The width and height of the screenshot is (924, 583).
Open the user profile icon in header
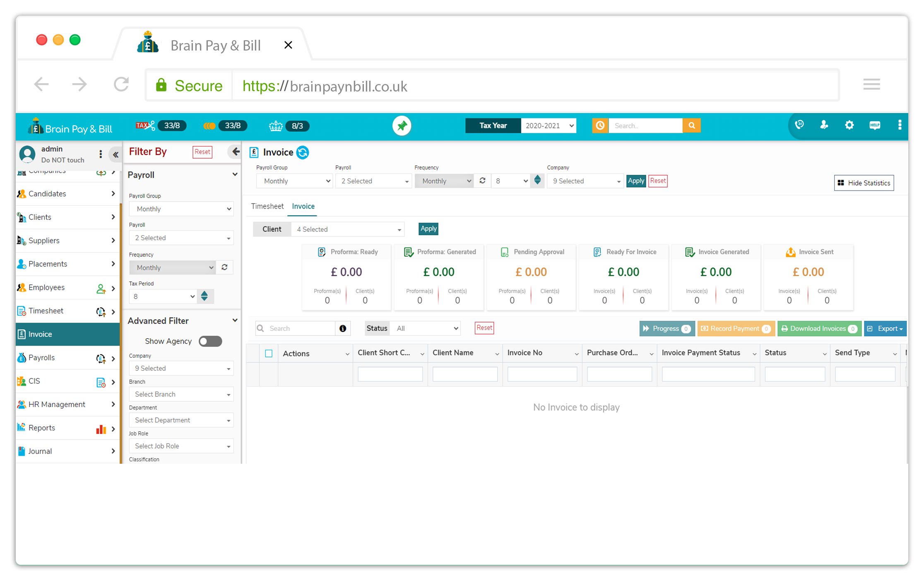[x=824, y=125]
